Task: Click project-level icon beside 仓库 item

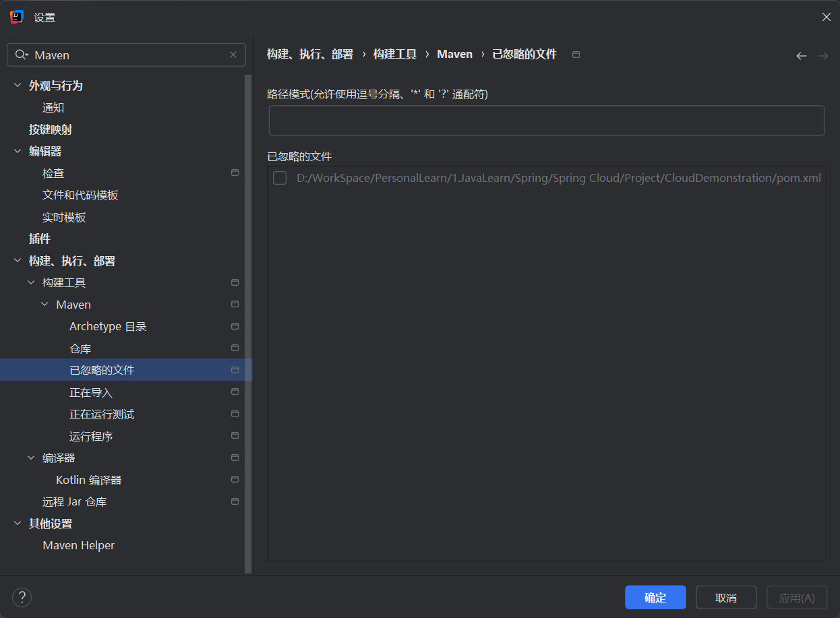Action: [235, 348]
